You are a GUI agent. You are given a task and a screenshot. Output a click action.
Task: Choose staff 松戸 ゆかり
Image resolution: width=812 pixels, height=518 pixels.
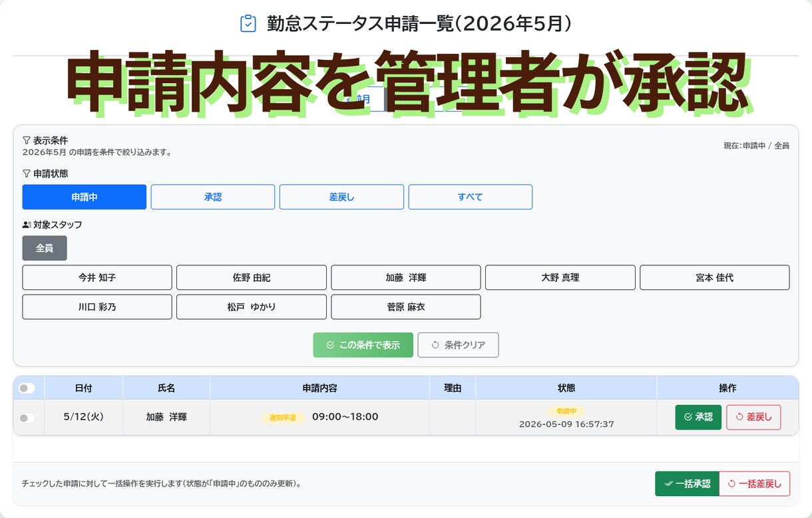[252, 307]
